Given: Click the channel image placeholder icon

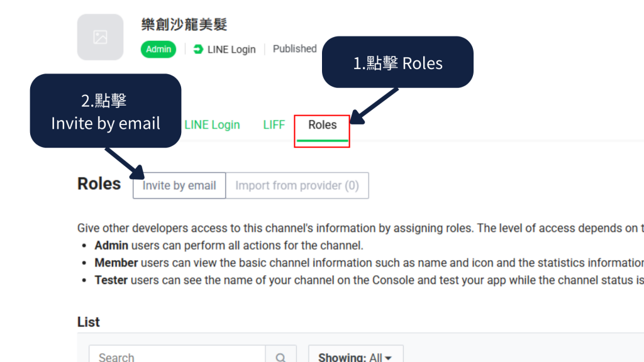Looking at the screenshot, I should point(101,37).
